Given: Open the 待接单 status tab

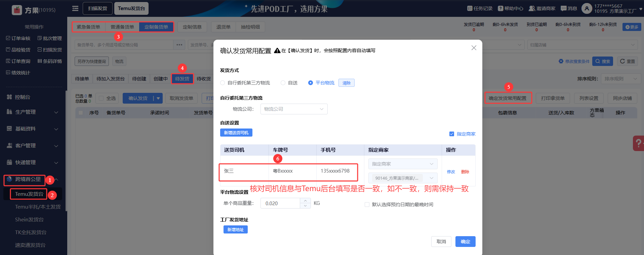Looking at the screenshot, I should coord(82,79).
